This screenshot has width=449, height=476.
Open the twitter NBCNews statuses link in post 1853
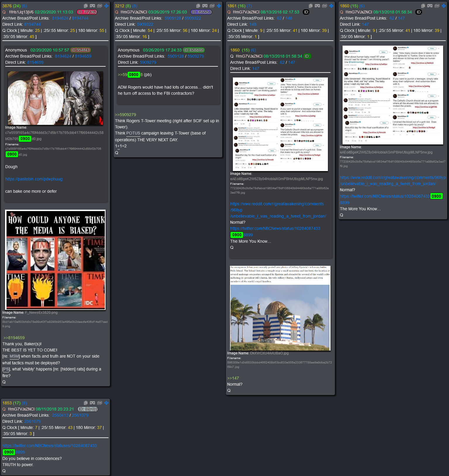click(49, 449)
